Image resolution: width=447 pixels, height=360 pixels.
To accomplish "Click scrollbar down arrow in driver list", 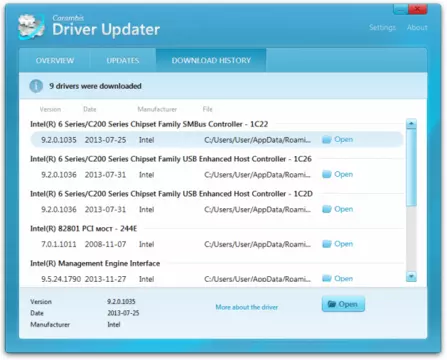I will click(411, 276).
